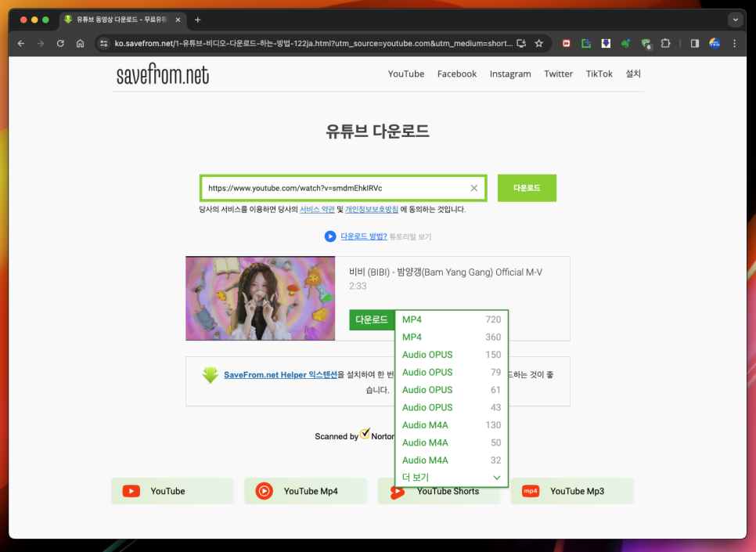Open the TikTok nav link
This screenshot has width=756, height=552.
[x=599, y=74]
